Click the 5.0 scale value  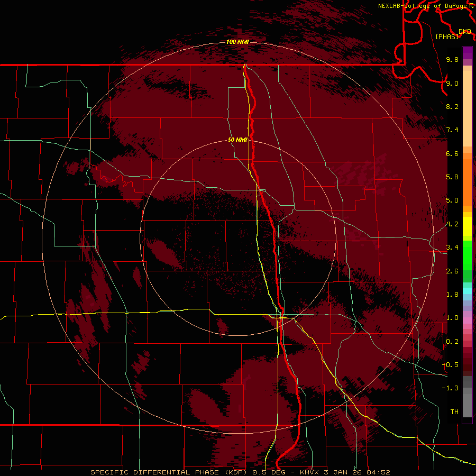point(452,200)
